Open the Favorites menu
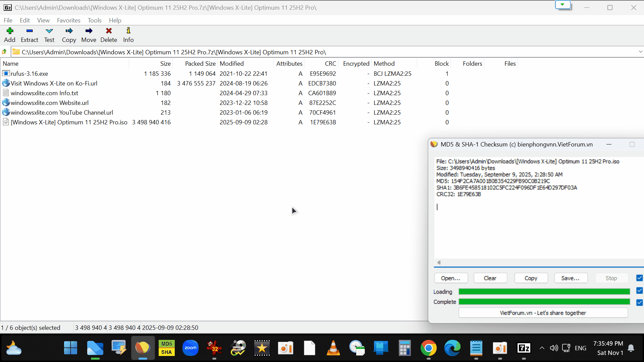This screenshot has width=644, height=362. 68,20
